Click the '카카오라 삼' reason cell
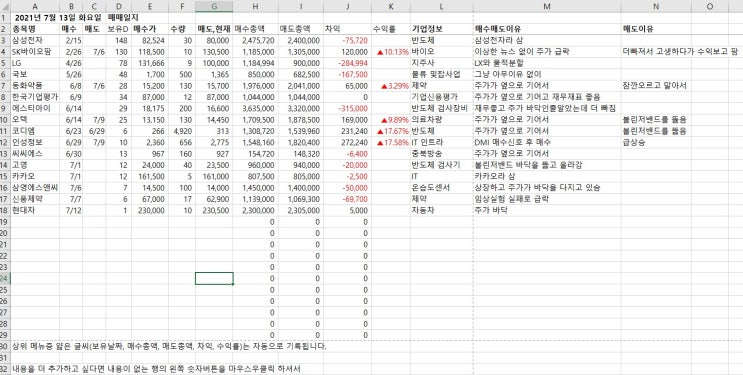This screenshot has width=743, height=375. (x=547, y=176)
